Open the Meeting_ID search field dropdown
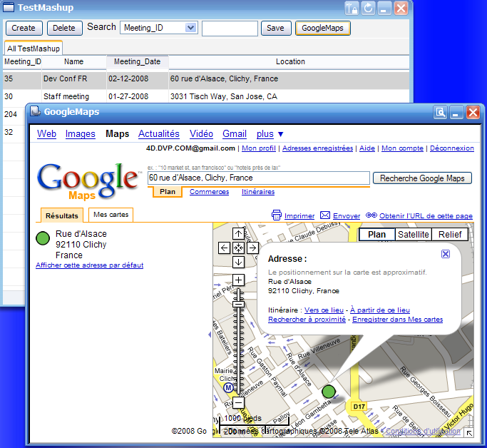The height and width of the screenshot is (448, 487). pyautogui.click(x=190, y=28)
